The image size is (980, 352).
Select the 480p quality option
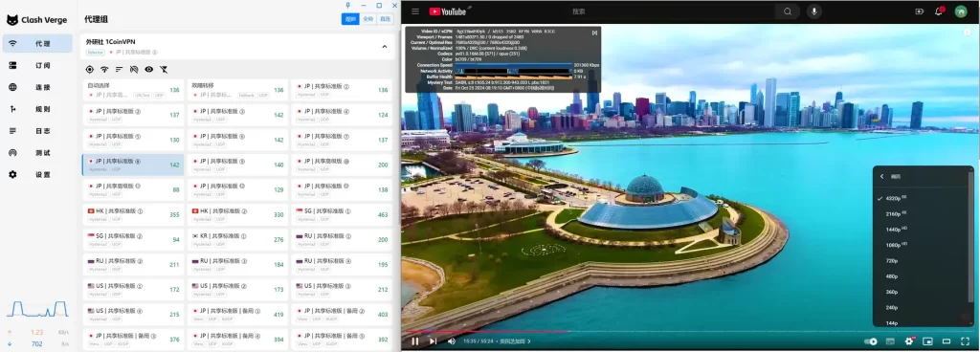click(922, 276)
